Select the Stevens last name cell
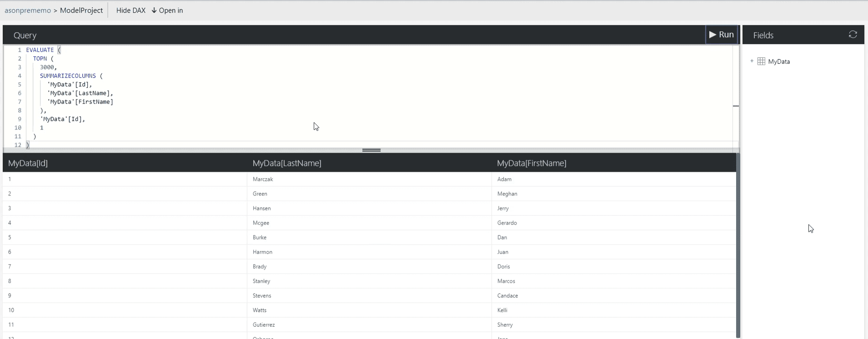 click(262, 295)
